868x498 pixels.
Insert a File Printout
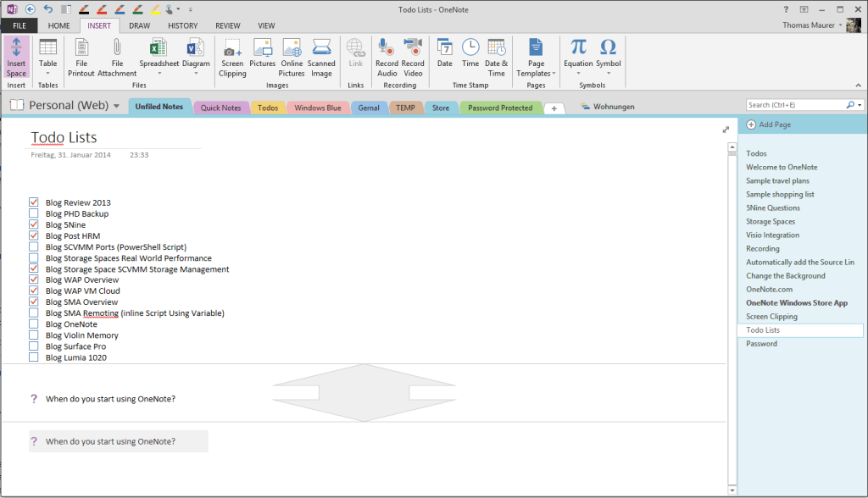pos(81,58)
